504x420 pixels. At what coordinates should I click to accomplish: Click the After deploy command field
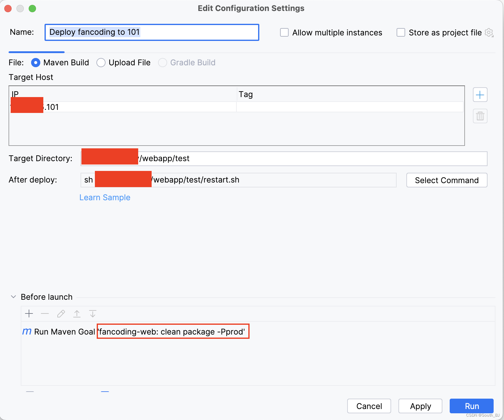click(238, 180)
